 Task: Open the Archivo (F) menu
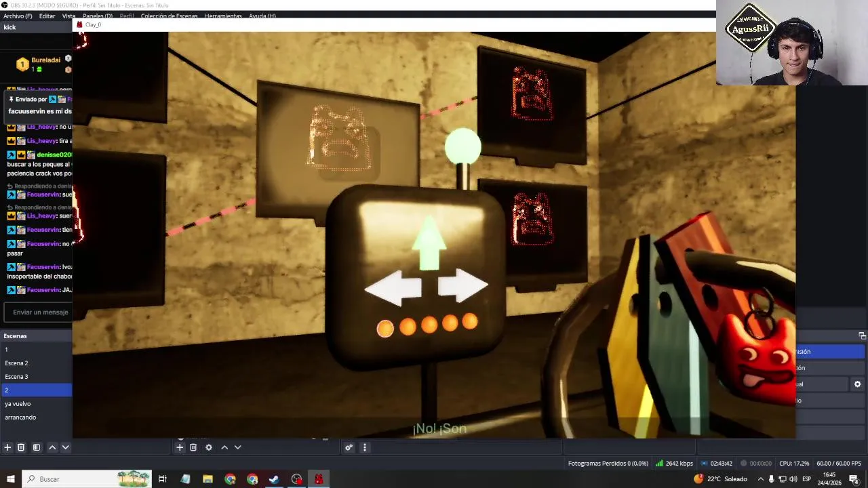(18, 16)
